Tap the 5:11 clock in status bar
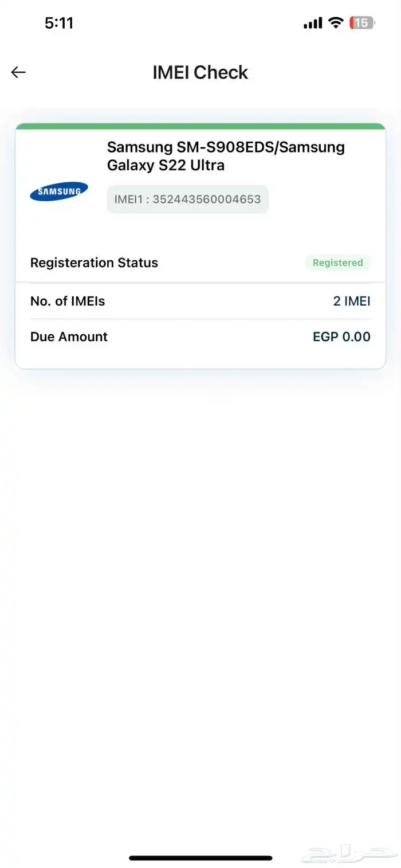The image size is (401, 868). tap(59, 23)
